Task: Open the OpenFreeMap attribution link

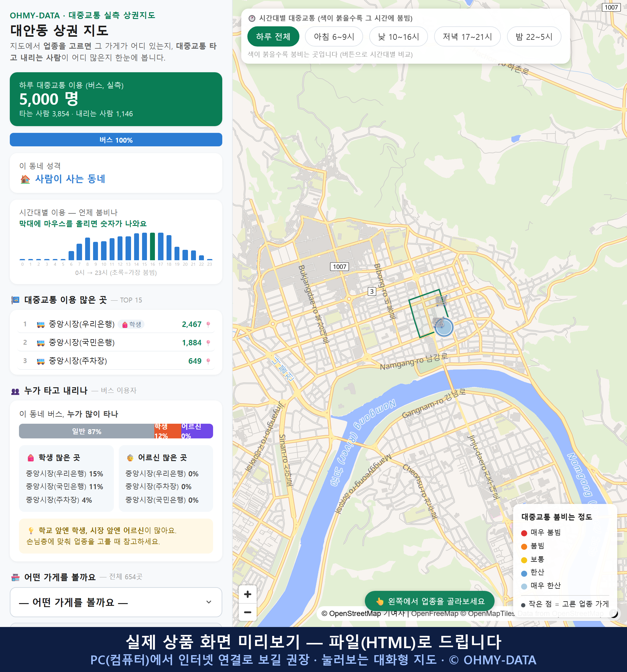Action: click(435, 613)
